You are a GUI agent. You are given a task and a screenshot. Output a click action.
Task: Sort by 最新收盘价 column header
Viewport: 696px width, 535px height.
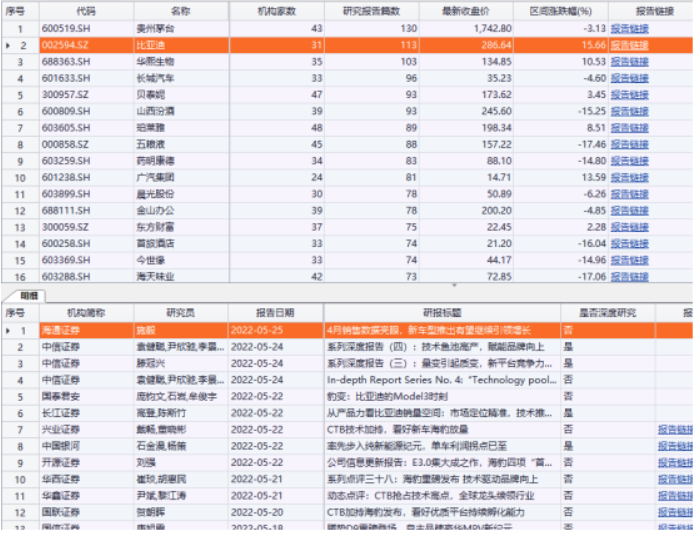[x=466, y=11]
